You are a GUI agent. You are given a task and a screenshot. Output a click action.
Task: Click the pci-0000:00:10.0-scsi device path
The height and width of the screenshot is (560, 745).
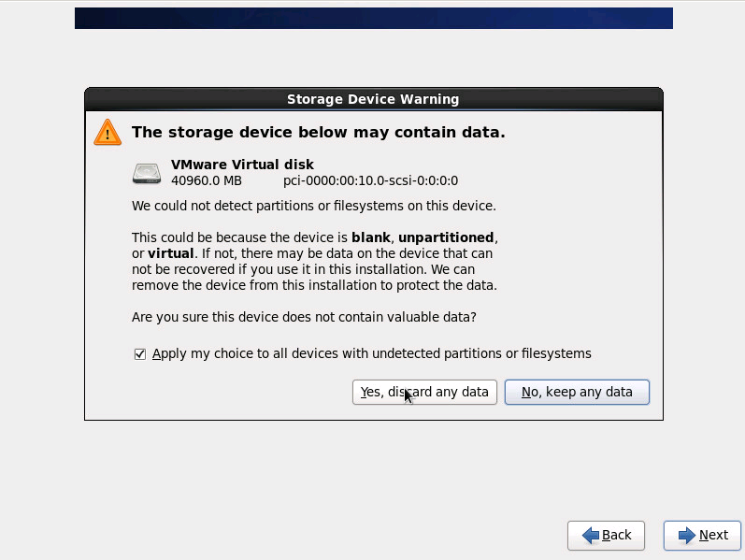(x=370, y=180)
